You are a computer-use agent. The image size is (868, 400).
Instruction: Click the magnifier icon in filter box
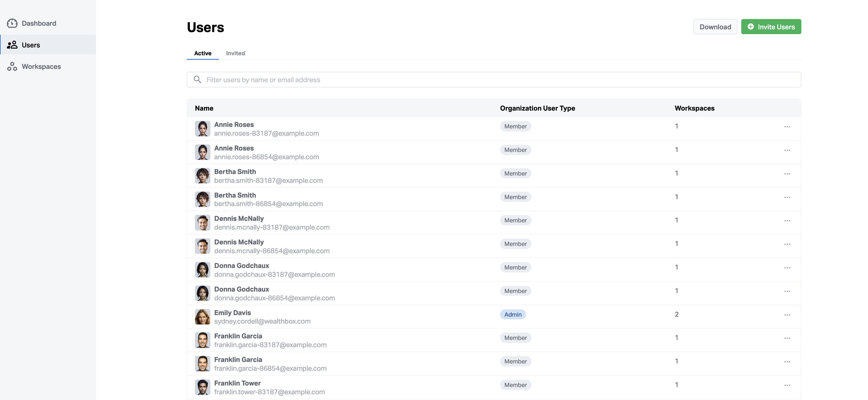(x=197, y=79)
